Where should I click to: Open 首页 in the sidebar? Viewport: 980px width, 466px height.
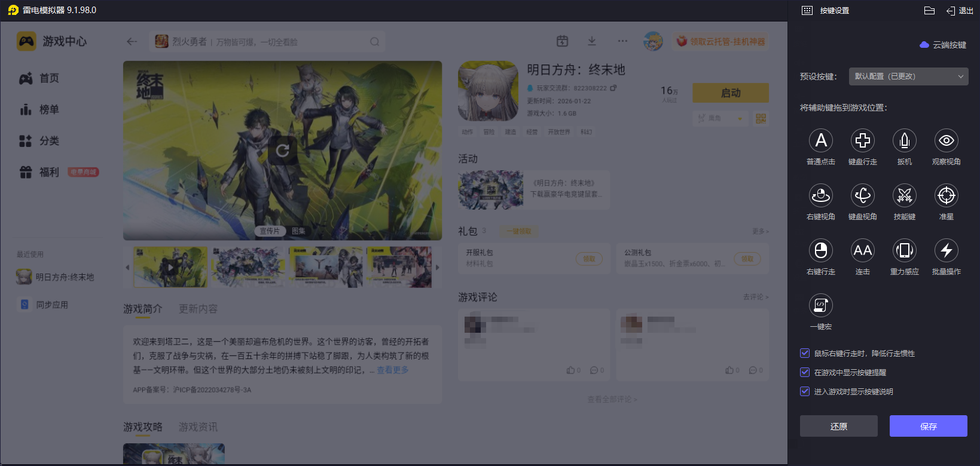[x=39, y=78]
